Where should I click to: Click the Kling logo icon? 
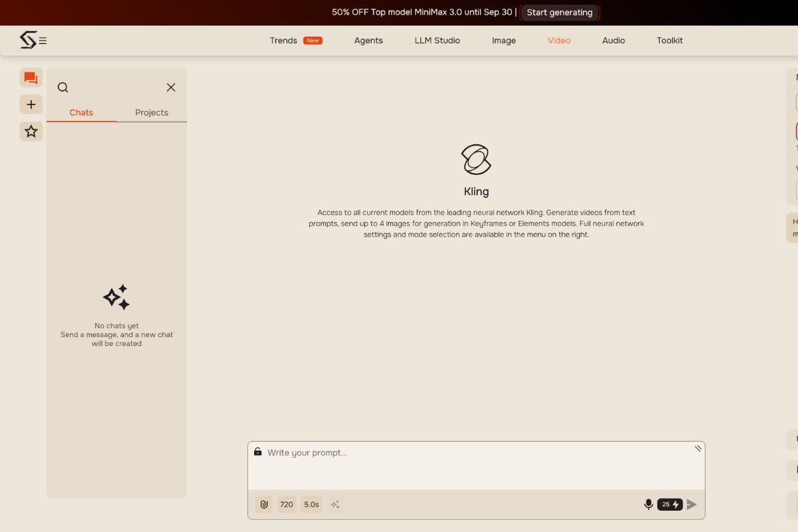pyautogui.click(x=476, y=160)
